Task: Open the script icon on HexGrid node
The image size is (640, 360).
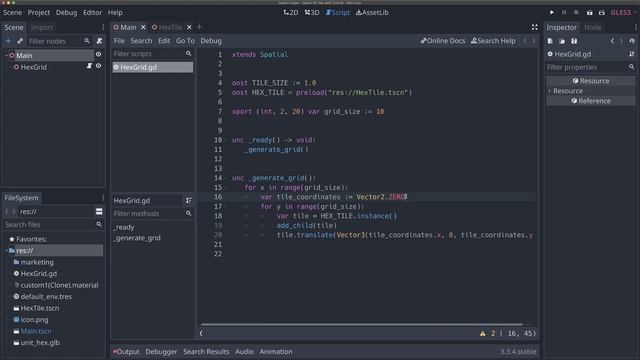Action: coord(89,66)
